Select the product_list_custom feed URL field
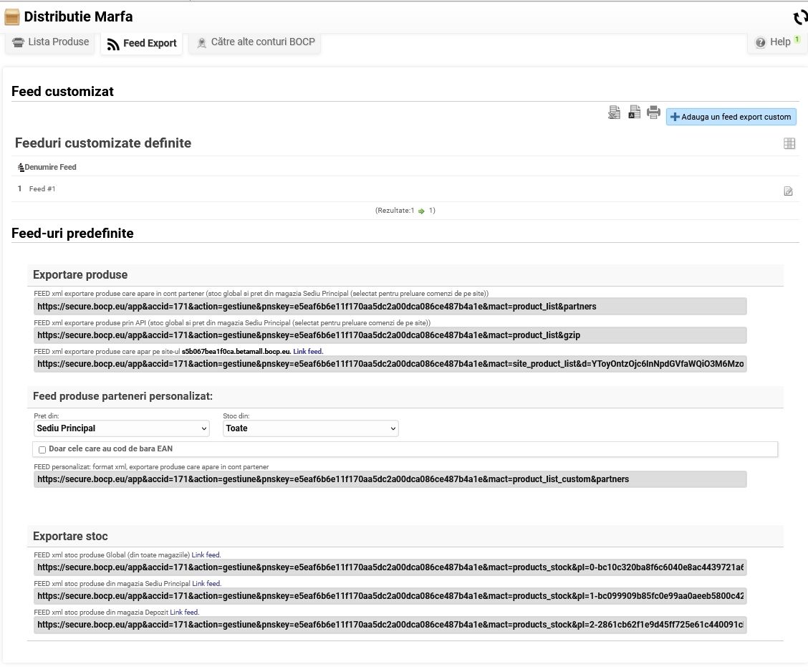Viewport: 808px width, 672px height. (x=390, y=479)
